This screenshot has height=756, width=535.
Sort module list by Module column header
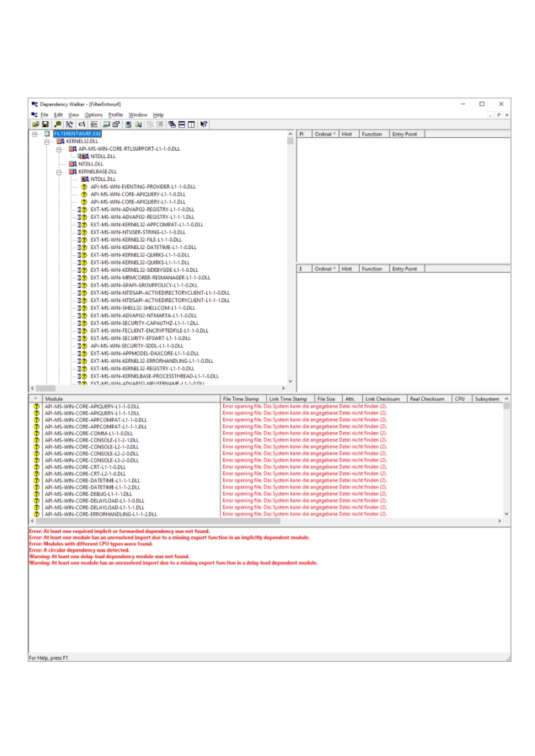pos(131,399)
